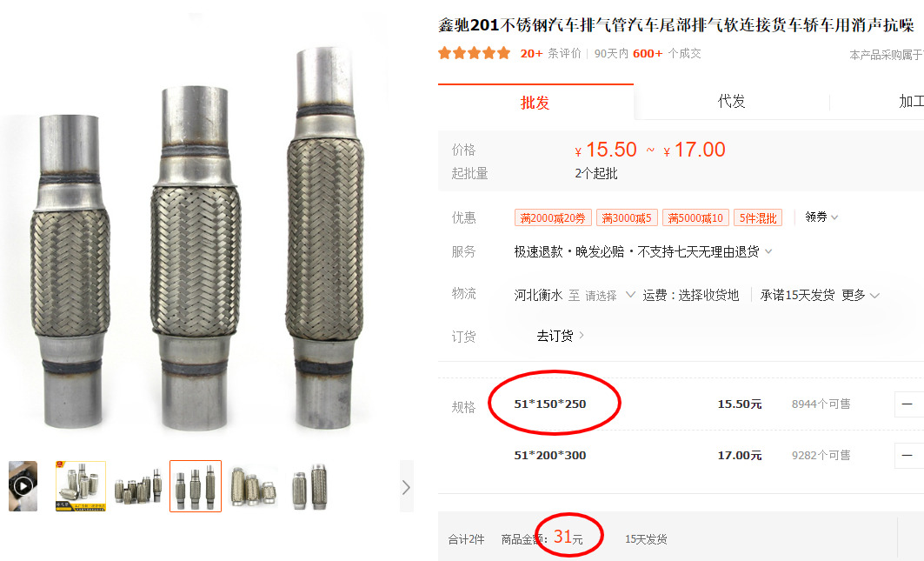Viewport: 924px width, 561px height.
Task: Open the 领券 coupon dropdown
Action: pyautogui.click(x=821, y=217)
